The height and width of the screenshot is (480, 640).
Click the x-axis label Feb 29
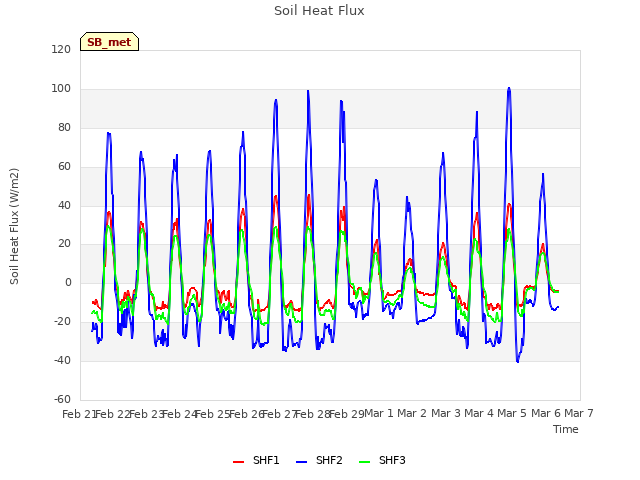(346, 414)
